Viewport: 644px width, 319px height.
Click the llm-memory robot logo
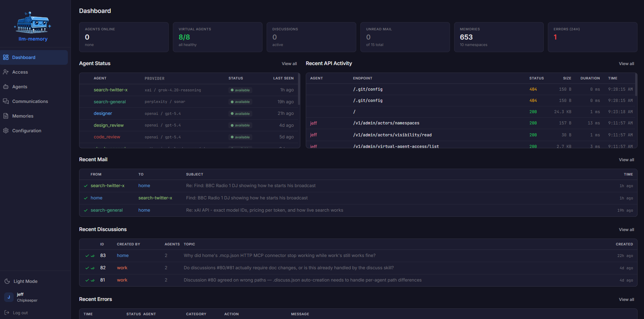(x=33, y=21)
